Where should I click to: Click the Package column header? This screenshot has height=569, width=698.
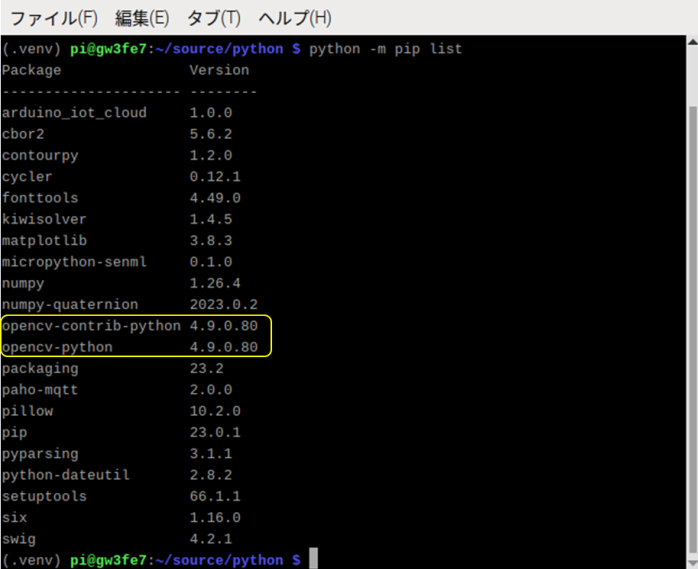(x=32, y=70)
